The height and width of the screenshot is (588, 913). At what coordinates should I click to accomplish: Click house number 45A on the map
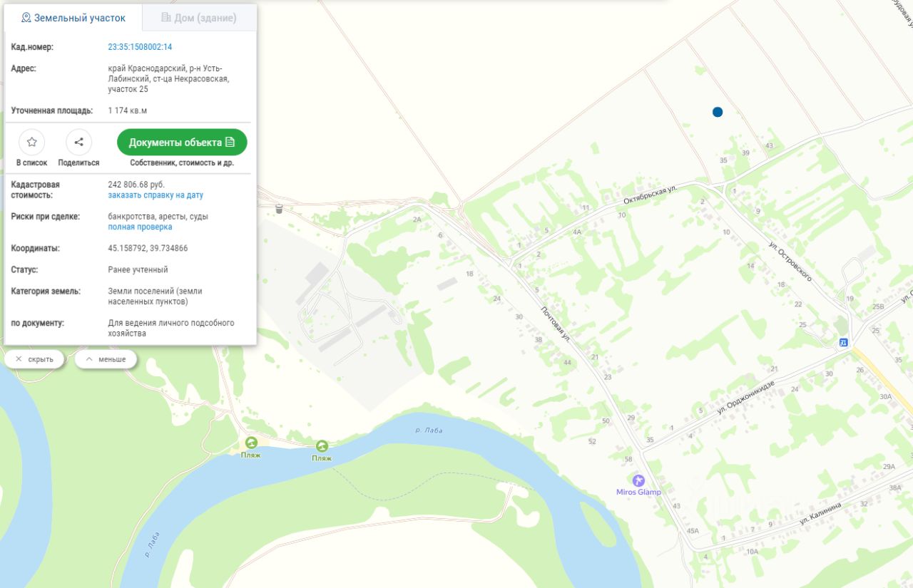click(693, 532)
